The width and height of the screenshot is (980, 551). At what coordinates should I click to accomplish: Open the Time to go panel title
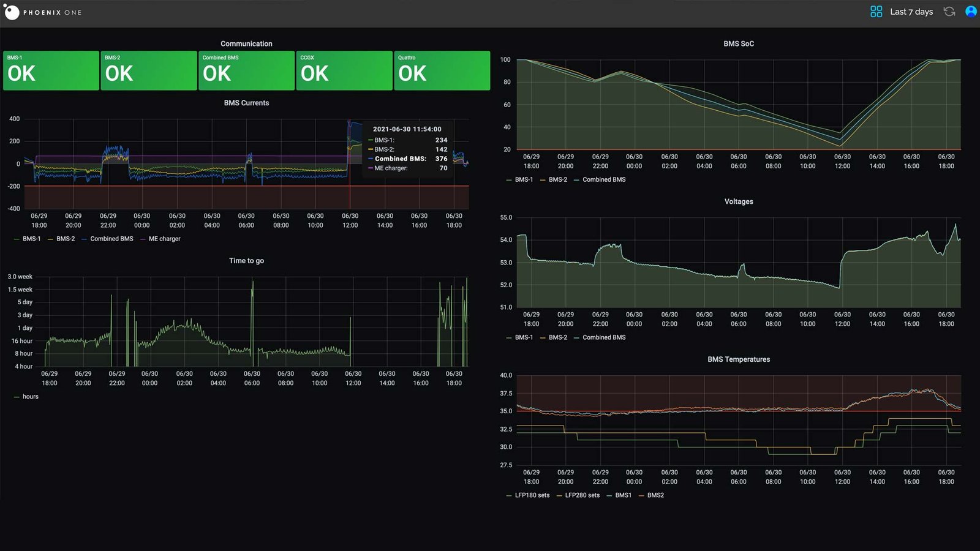coord(246,261)
